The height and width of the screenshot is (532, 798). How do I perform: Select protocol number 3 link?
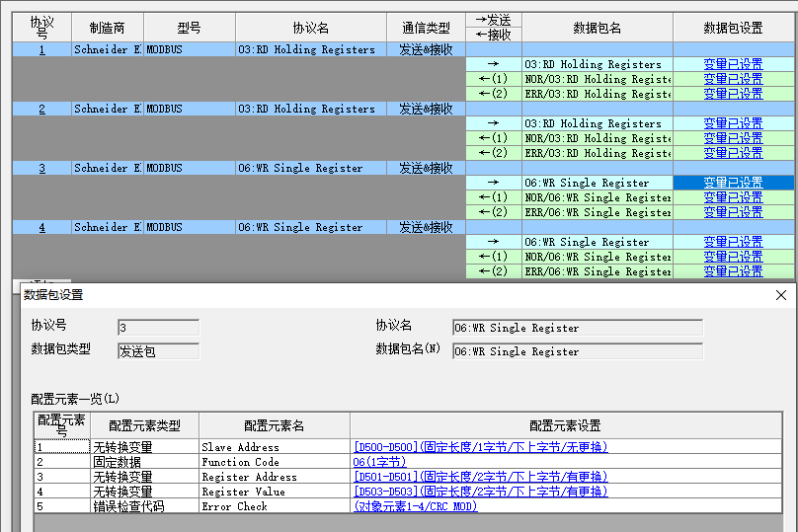click(41, 168)
